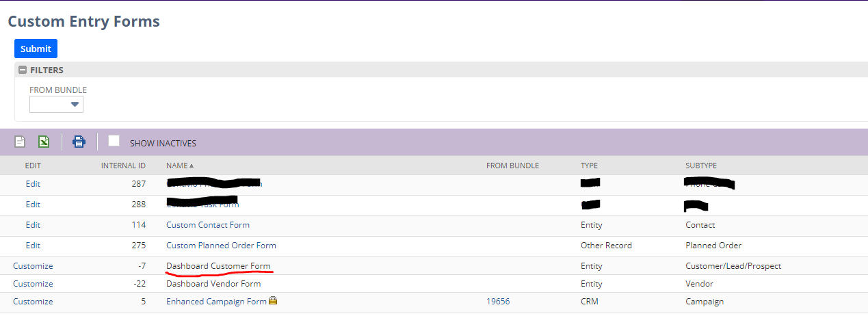The height and width of the screenshot is (316, 868).
Task: Sort by Subtype column header
Action: click(x=701, y=166)
